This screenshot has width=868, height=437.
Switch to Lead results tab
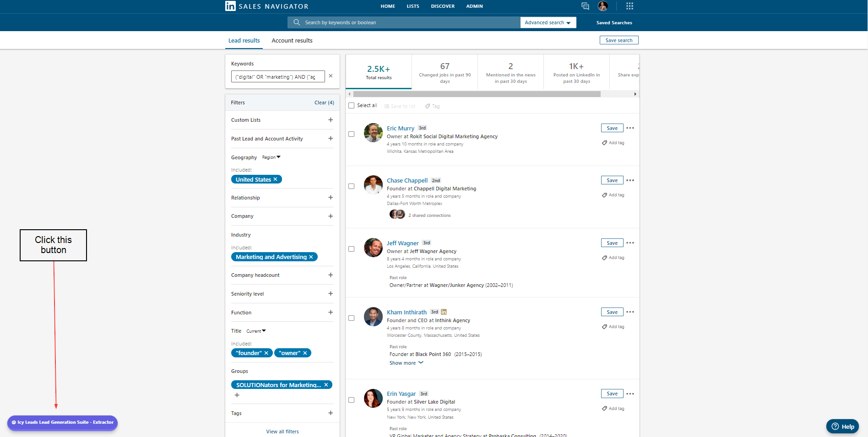point(244,41)
